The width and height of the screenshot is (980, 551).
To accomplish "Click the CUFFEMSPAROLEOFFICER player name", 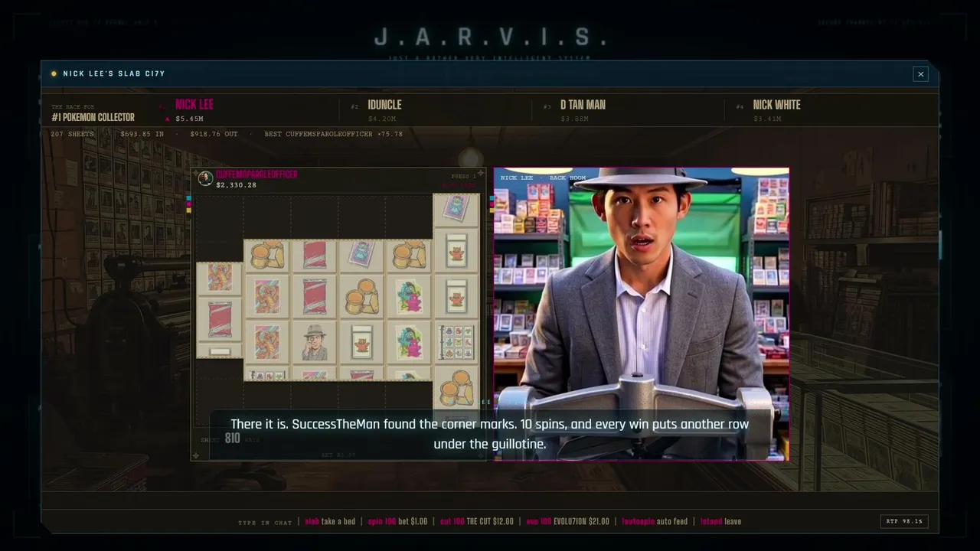I will [x=256, y=174].
